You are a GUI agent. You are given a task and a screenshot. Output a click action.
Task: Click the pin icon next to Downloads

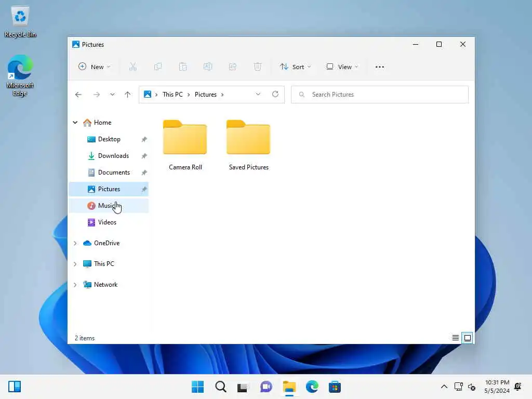(144, 156)
